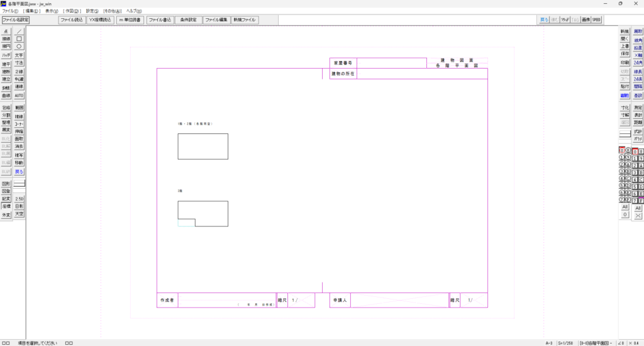Toggle square layer group button 9
The height and width of the screenshot is (346, 644).
[641, 159]
